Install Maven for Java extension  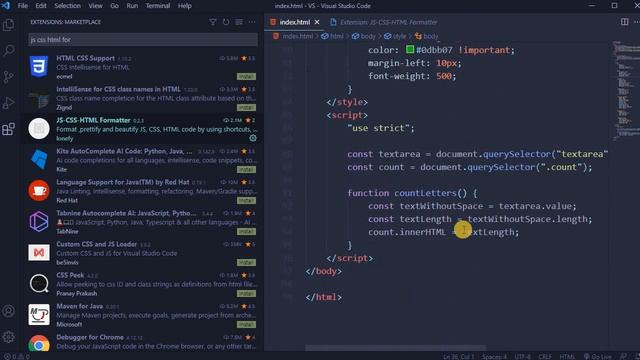tap(247, 325)
